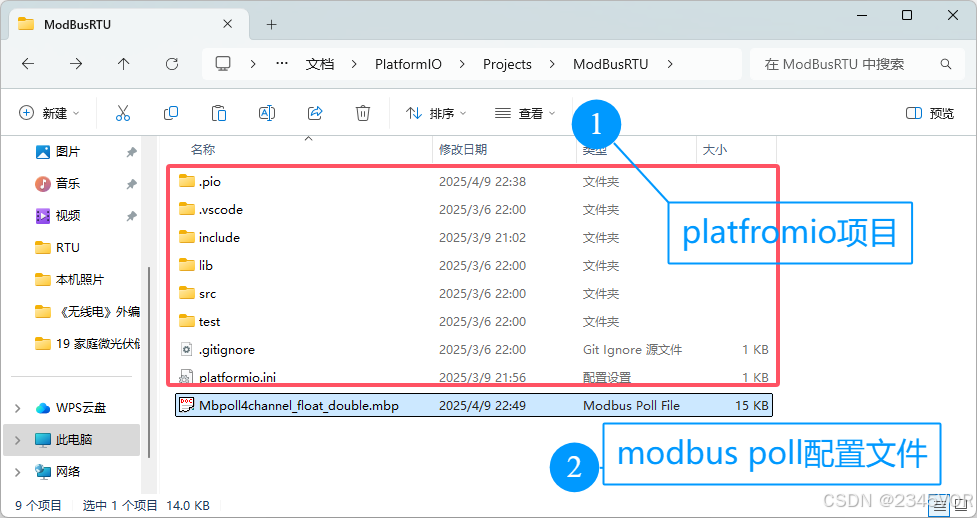The image size is (977, 518).
Task: Refresh the current folder view
Action: (x=172, y=64)
